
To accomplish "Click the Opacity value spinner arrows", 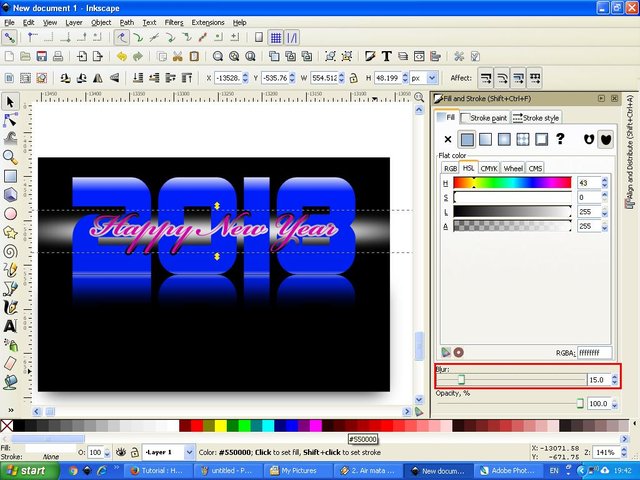I will click(x=614, y=404).
